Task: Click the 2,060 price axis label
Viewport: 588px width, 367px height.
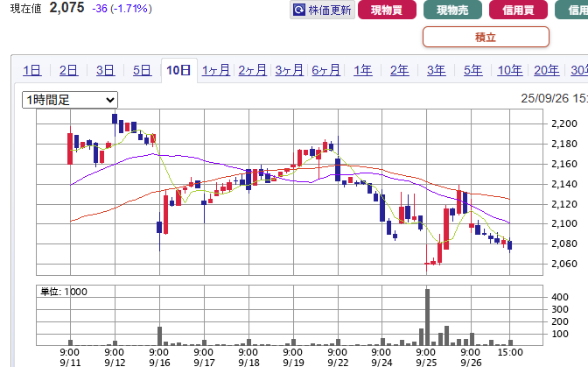Action: tap(564, 264)
